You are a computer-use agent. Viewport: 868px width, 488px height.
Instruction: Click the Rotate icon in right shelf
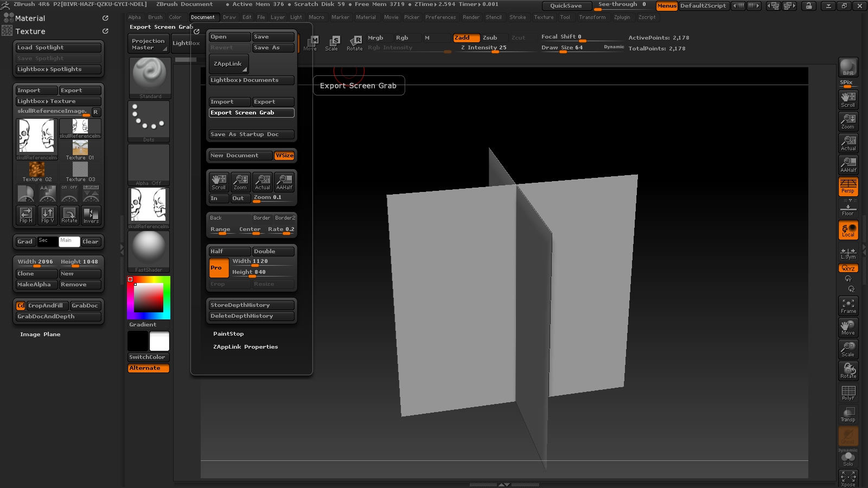[x=848, y=371]
